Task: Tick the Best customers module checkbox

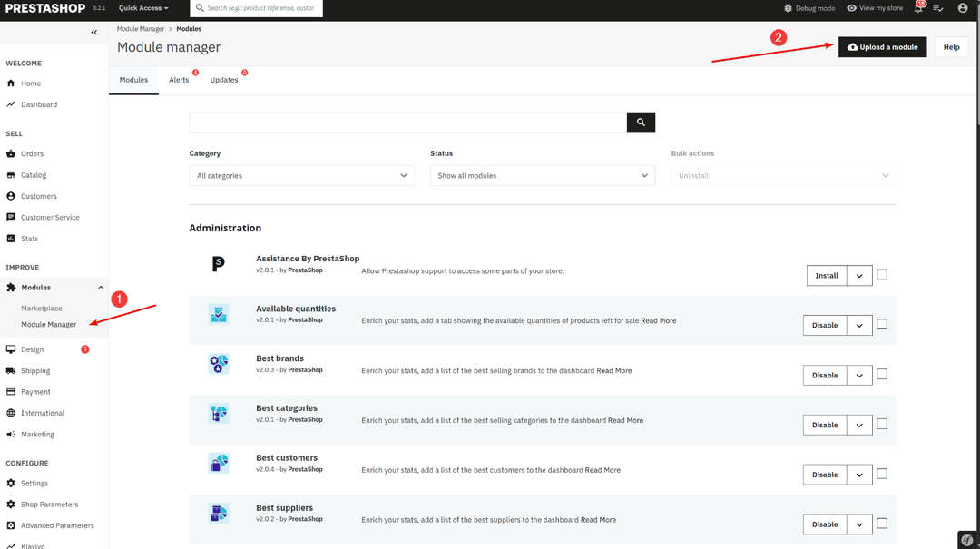Action: coord(882,474)
